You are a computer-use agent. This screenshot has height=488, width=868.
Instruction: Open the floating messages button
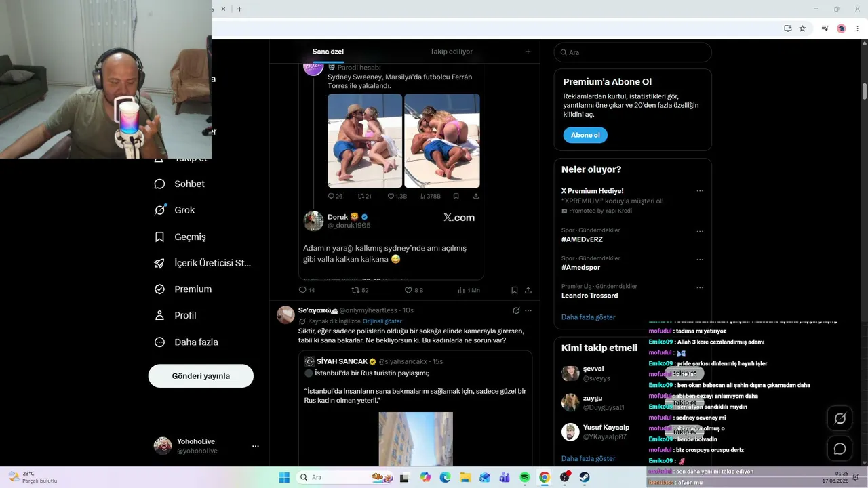click(x=840, y=449)
